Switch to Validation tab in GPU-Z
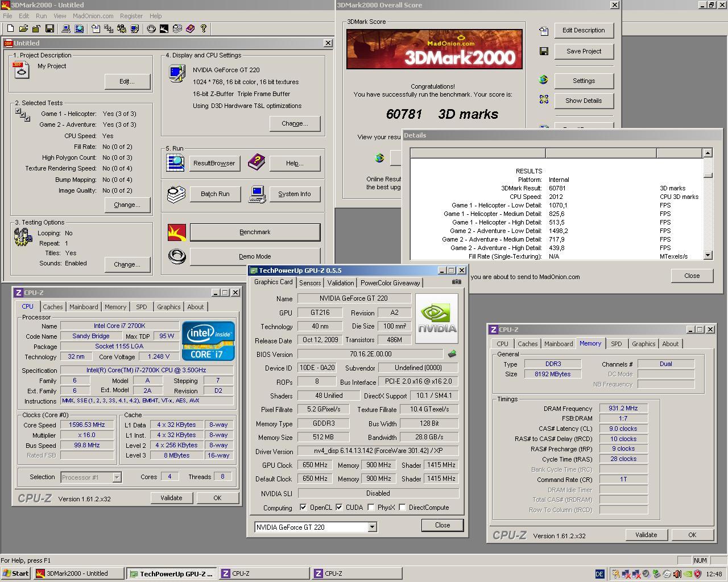728x582 pixels. click(x=341, y=282)
